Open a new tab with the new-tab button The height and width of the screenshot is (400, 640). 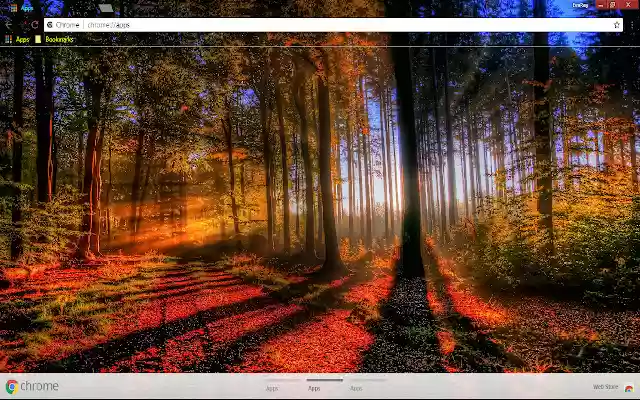[x=106, y=8]
